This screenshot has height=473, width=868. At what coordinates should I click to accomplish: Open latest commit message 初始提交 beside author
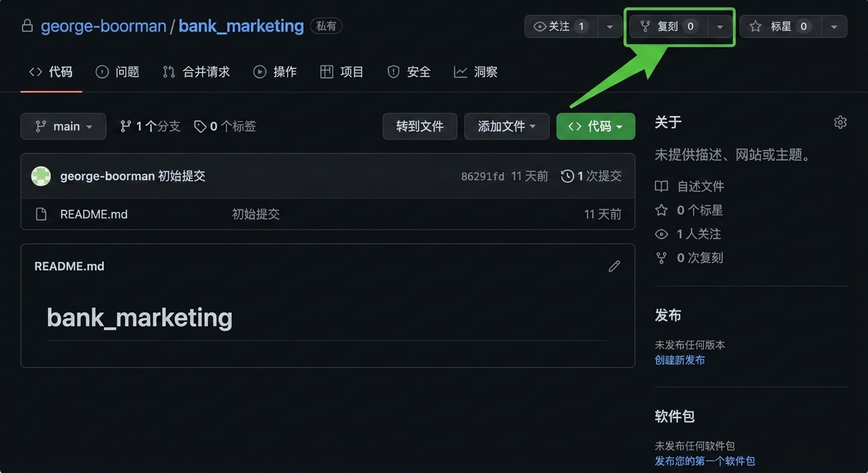[x=182, y=176]
